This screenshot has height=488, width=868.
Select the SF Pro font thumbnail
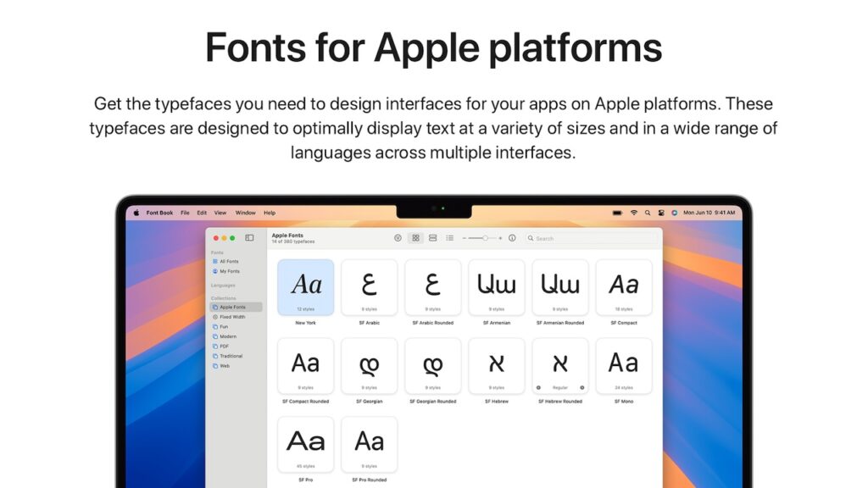305,442
